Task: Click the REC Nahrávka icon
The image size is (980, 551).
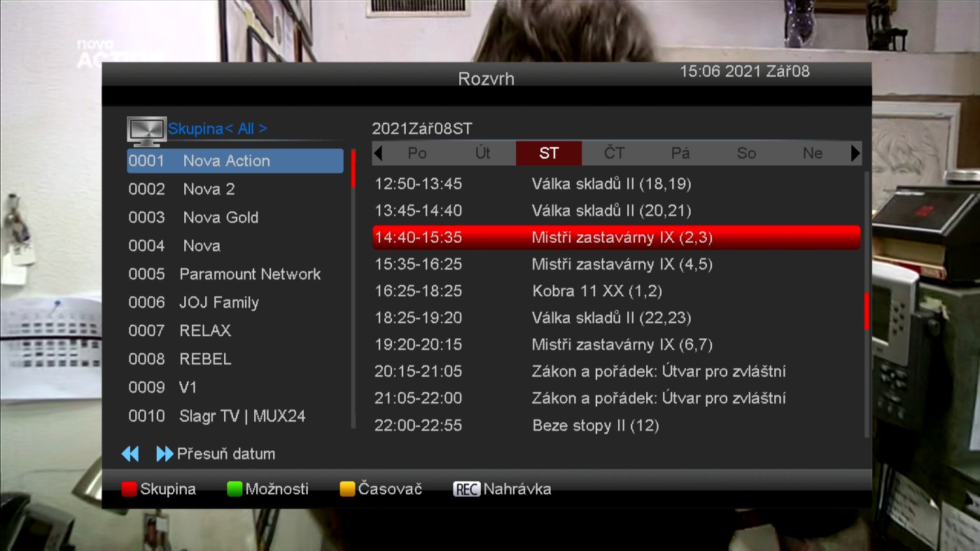Action: point(466,489)
